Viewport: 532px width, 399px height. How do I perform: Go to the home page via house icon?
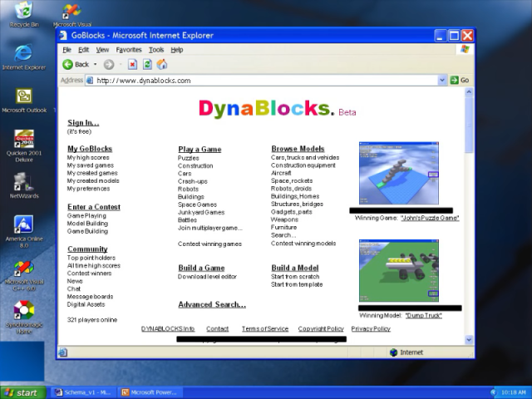pos(162,65)
